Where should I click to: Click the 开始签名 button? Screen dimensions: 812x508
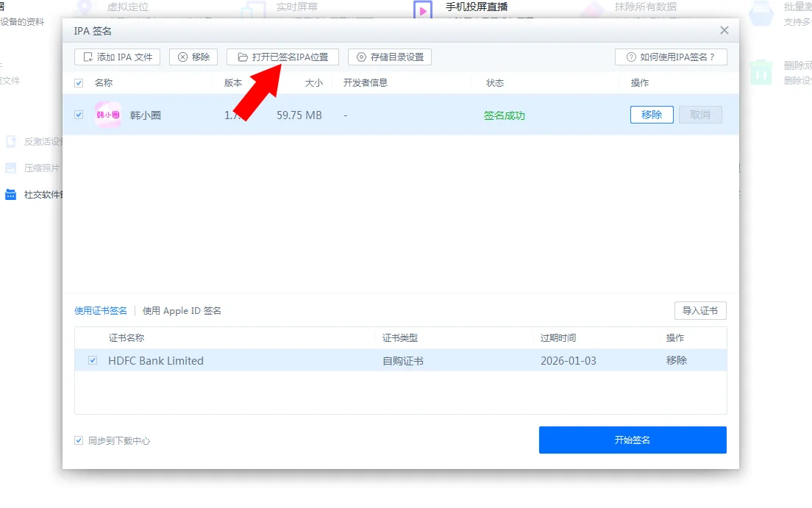point(632,440)
